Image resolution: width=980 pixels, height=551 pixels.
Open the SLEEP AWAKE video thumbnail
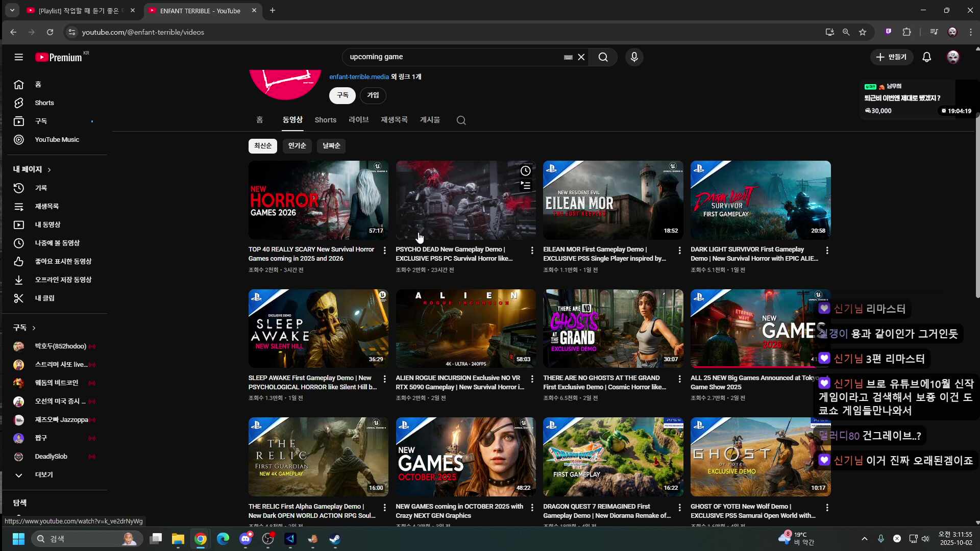click(x=318, y=329)
